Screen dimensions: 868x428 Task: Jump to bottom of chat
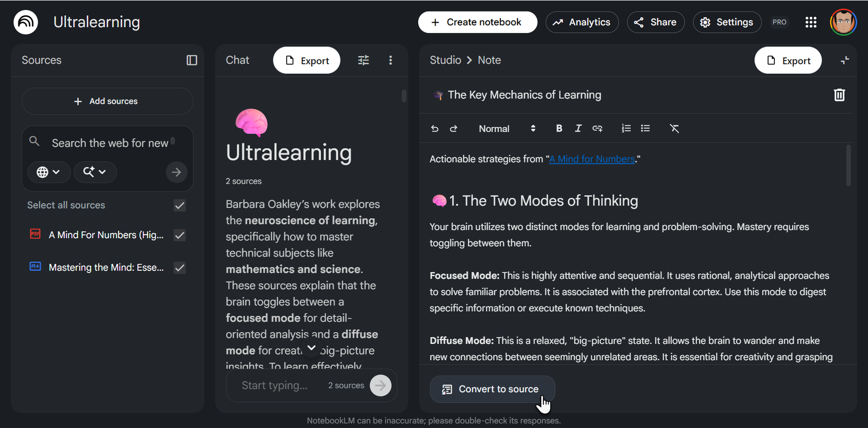311,348
